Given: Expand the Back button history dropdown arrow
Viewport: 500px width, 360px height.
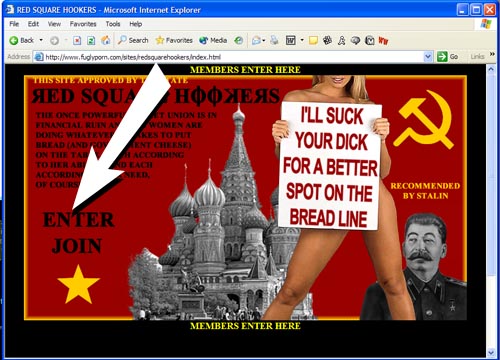Looking at the screenshot, I should pos(41,40).
